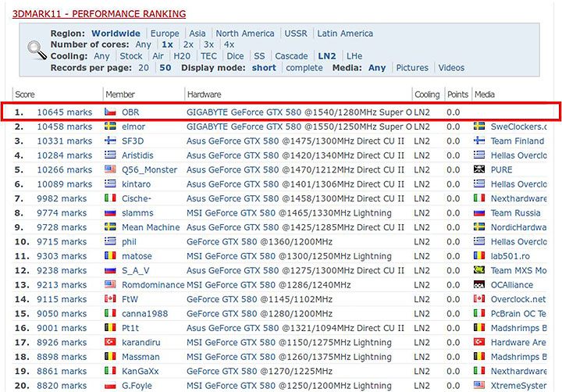
Task: Click the magnifying glass search icon
Action: pyautogui.click(x=37, y=50)
